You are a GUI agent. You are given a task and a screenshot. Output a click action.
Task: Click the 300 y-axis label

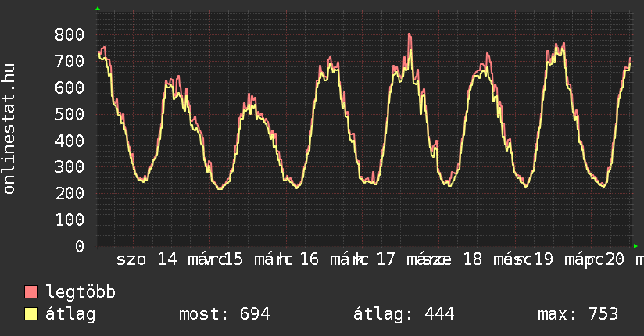point(70,166)
